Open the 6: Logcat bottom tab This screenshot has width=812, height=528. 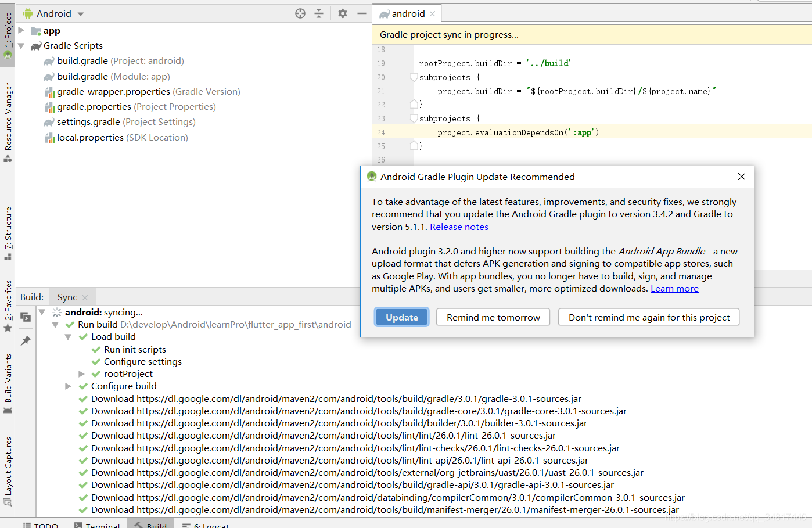(x=206, y=525)
